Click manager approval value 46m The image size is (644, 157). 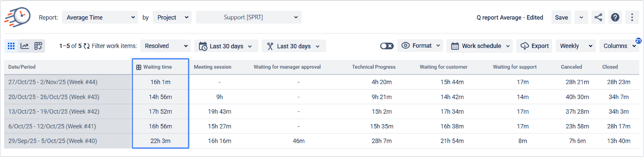[299, 141]
